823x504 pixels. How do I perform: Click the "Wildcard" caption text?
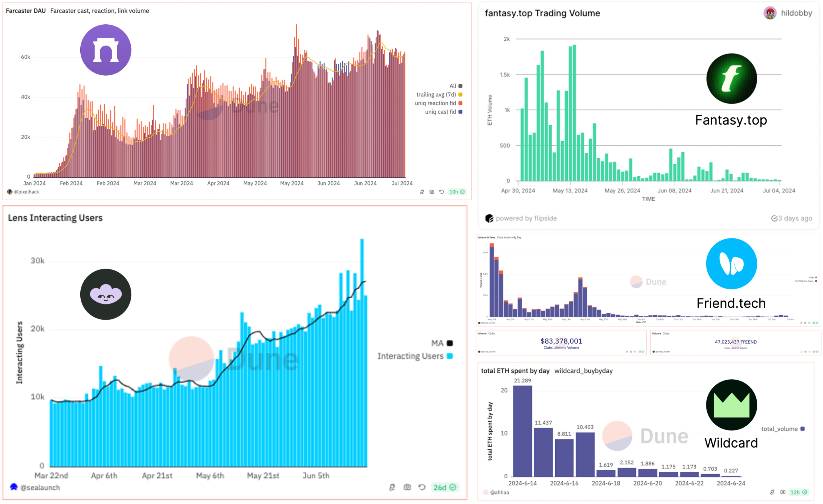731,443
